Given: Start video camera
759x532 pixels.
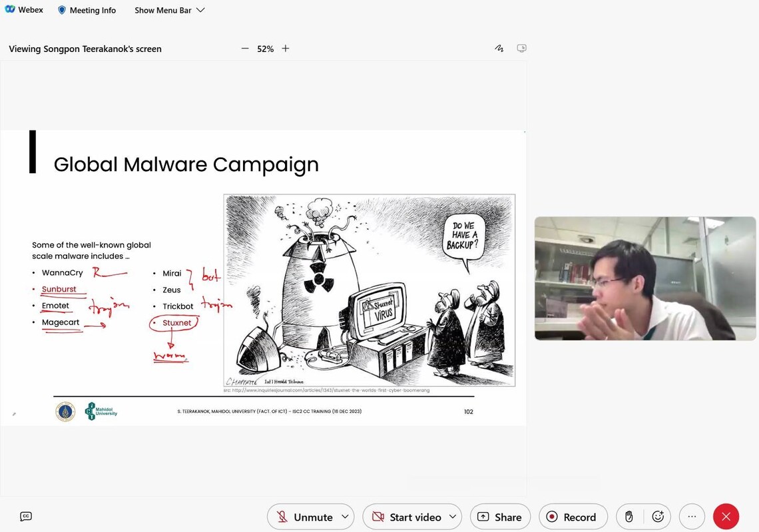Looking at the screenshot, I should [x=407, y=517].
